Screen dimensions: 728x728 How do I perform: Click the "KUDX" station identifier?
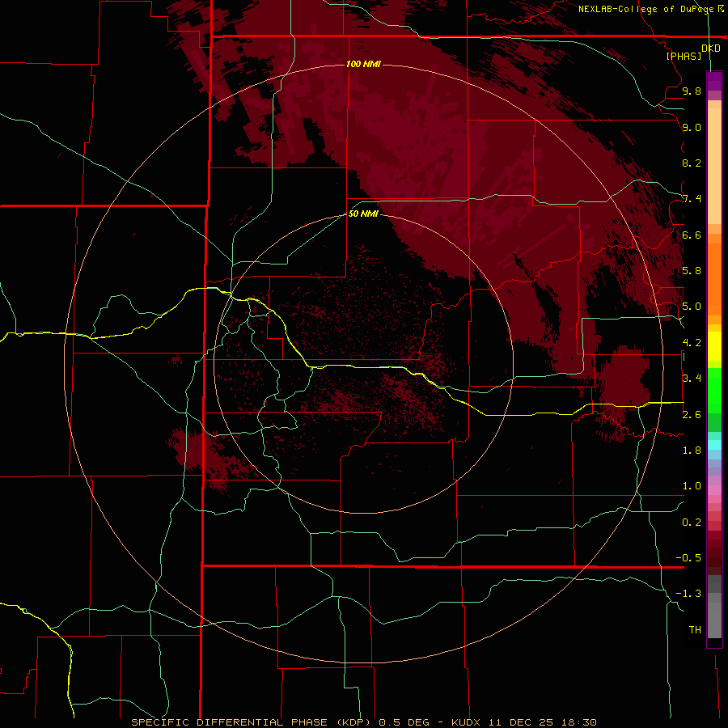(466, 722)
